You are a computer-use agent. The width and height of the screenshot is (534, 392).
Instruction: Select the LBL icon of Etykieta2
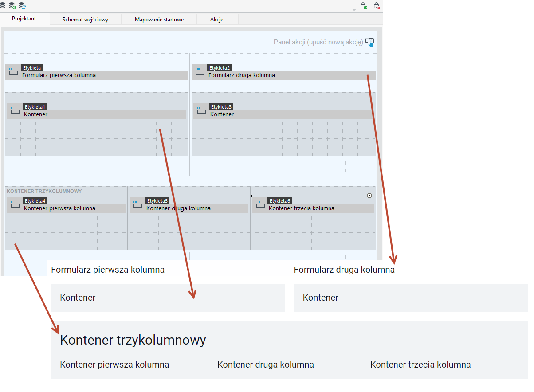(x=200, y=71)
